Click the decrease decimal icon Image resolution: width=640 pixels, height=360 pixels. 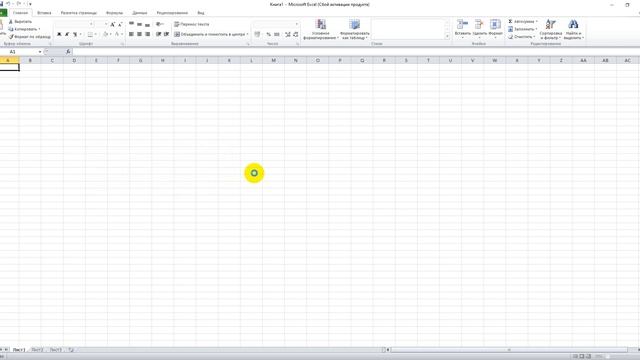pyautogui.click(x=296, y=34)
